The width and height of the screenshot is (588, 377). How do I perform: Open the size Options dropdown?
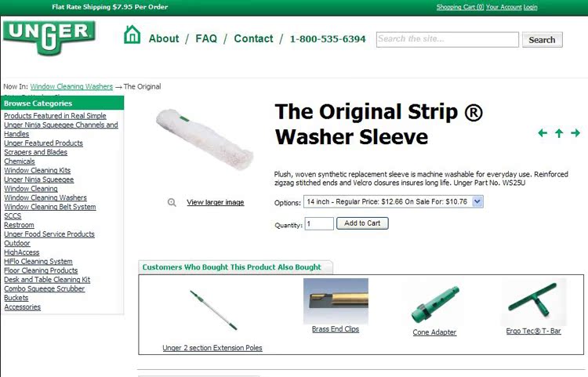coord(394,201)
